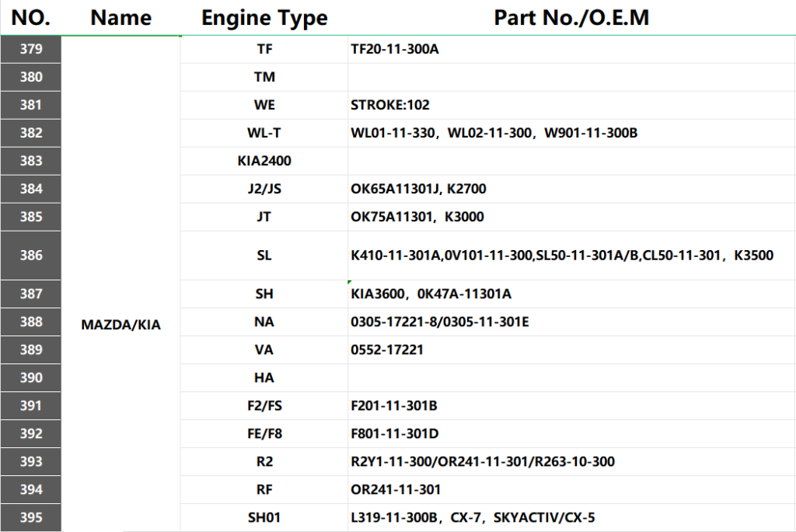Click part number TF20-11-300A

[571, 49]
